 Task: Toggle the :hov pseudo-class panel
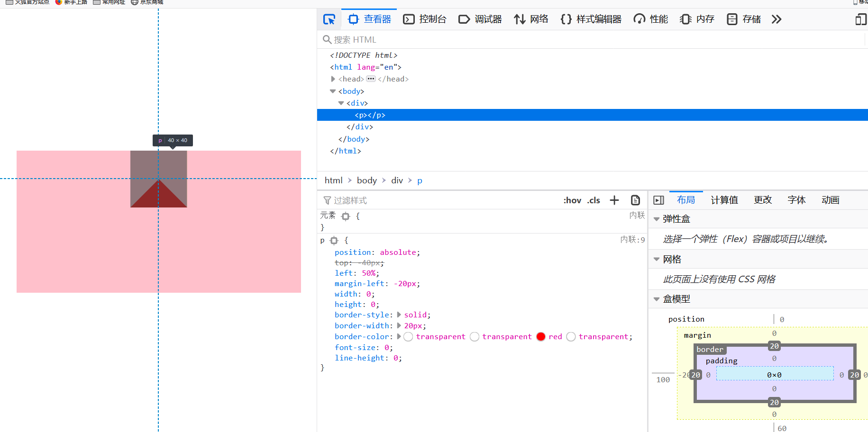coord(572,200)
